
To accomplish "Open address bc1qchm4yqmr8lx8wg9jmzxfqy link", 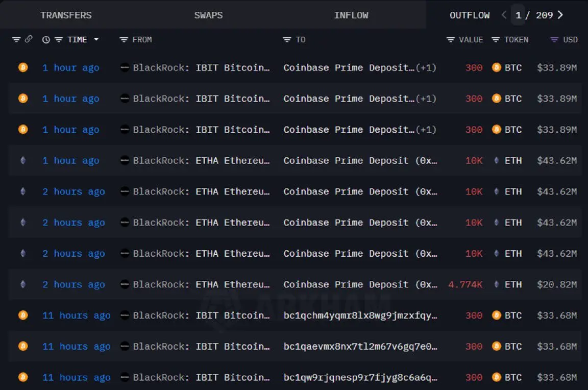I will pyautogui.click(x=360, y=315).
